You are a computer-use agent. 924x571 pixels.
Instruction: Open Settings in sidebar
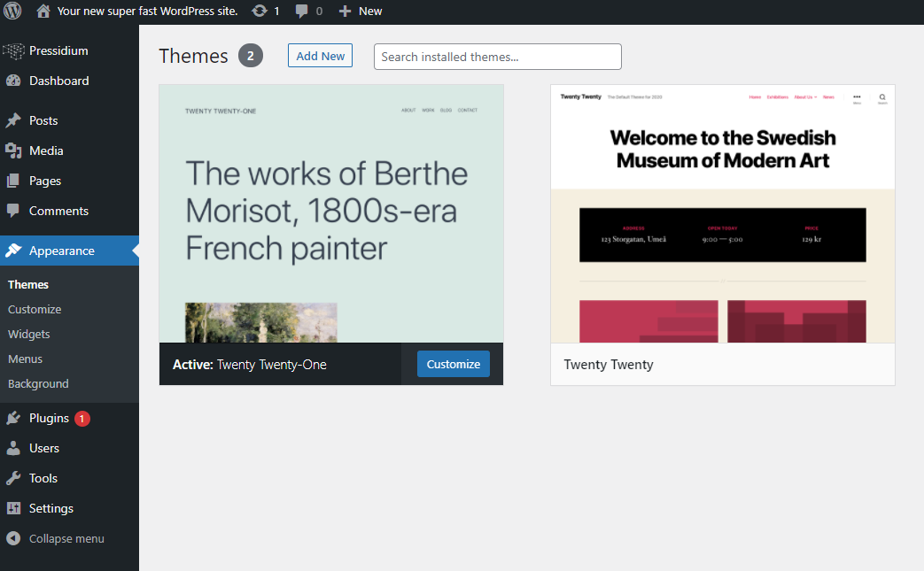pos(51,508)
